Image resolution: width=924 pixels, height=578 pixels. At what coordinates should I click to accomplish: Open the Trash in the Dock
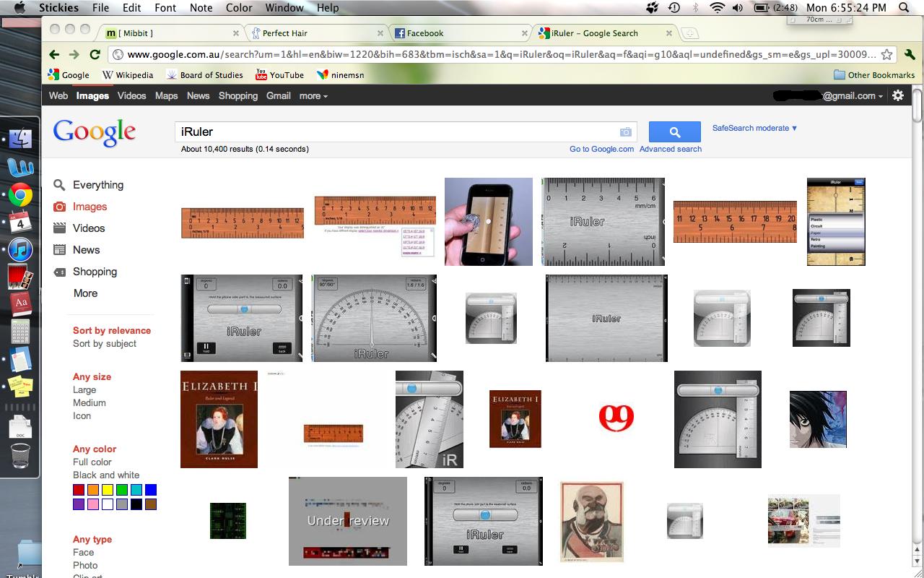click(x=20, y=456)
